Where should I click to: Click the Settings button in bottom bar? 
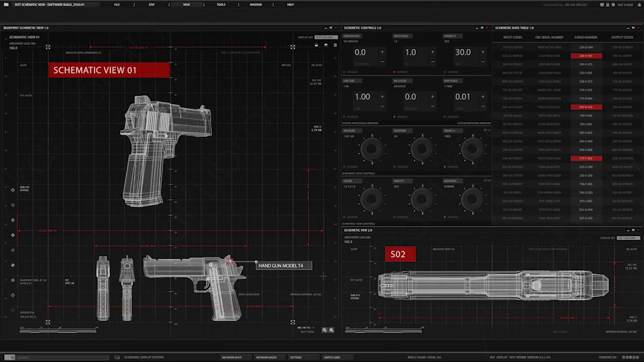[x=303, y=357]
